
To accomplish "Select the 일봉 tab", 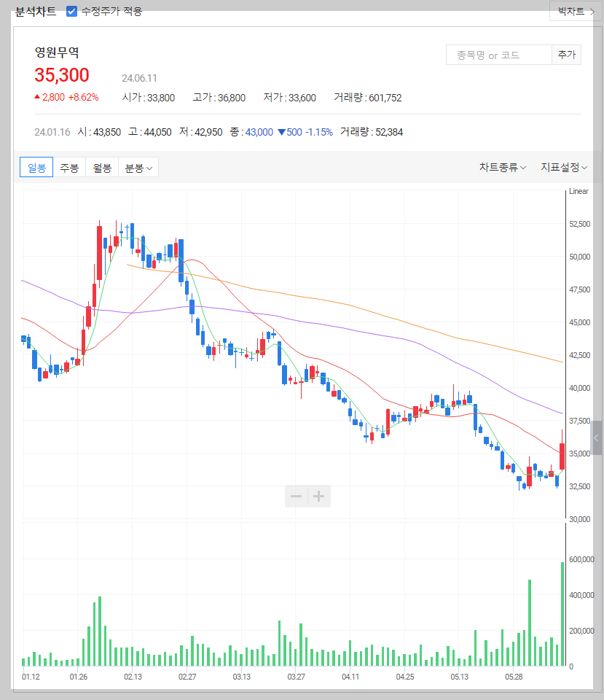I will coord(36,168).
